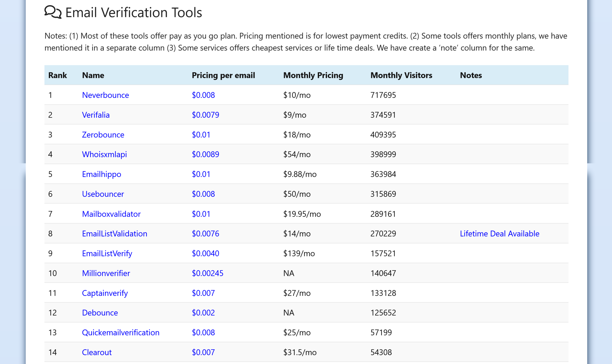
Task: Follow the Emailhippo link
Action: point(101,174)
